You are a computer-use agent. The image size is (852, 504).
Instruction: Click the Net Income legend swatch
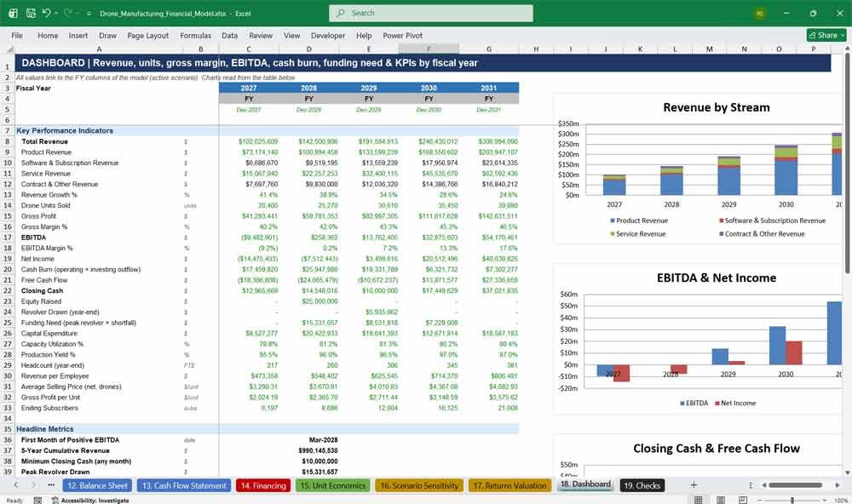click(x=717, y=403)
